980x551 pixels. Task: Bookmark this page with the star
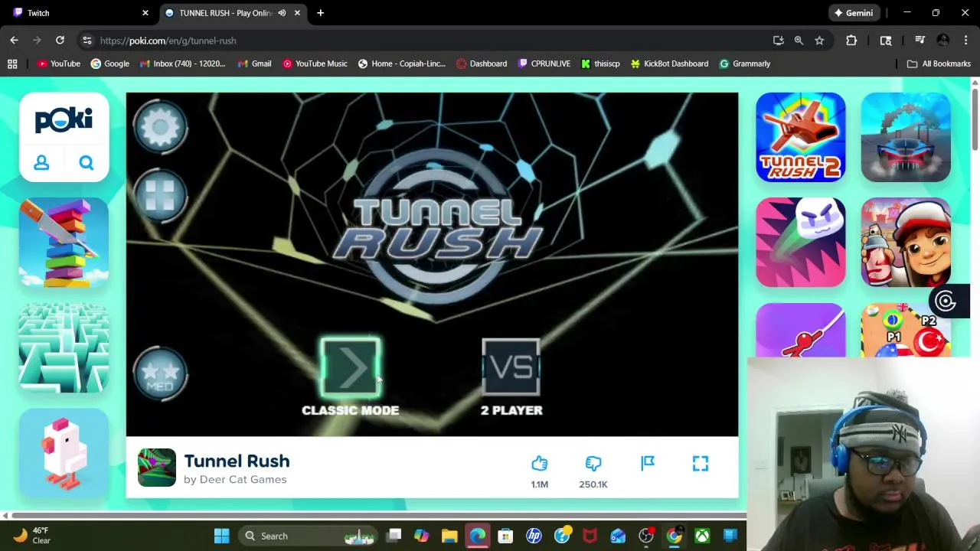pos(819,41)
